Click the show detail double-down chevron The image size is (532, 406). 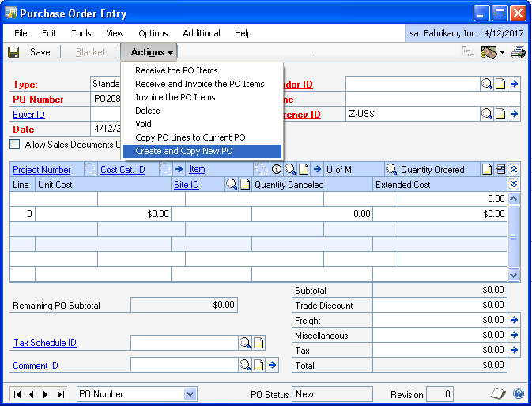tap(514, 184)
